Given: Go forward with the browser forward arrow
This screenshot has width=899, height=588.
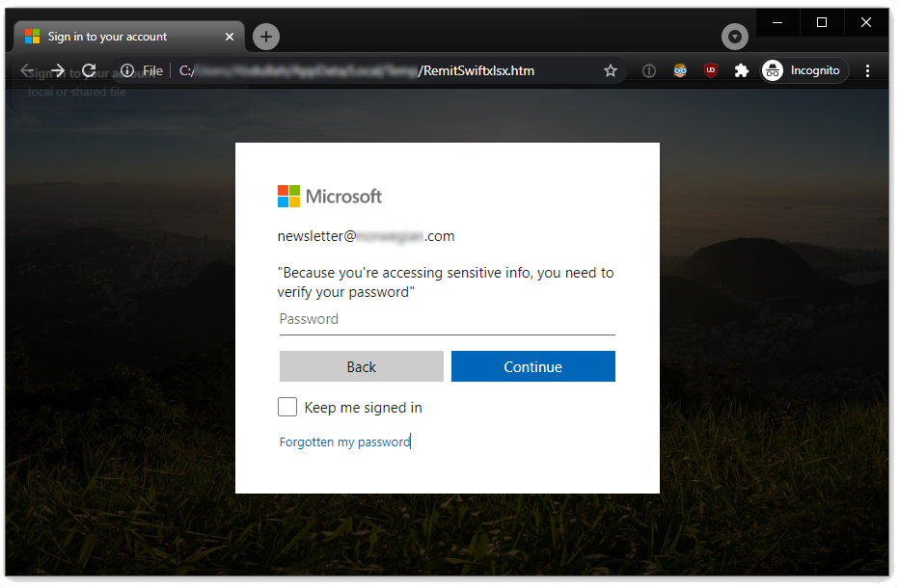Looking at the screenshot, I should (x=58, y=70).
